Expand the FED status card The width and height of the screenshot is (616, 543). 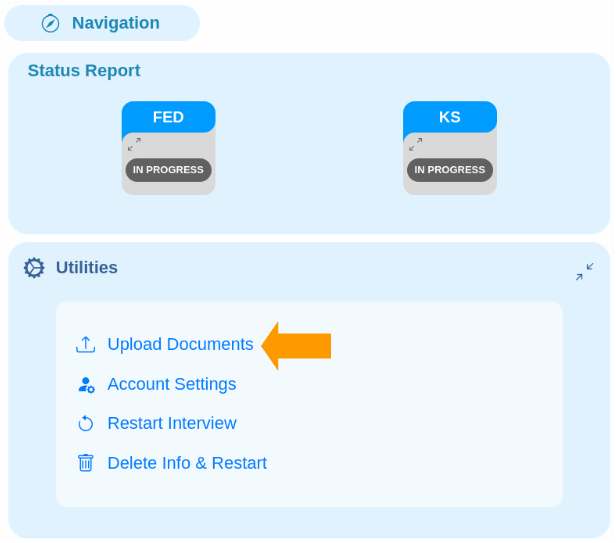coord(134,144)
